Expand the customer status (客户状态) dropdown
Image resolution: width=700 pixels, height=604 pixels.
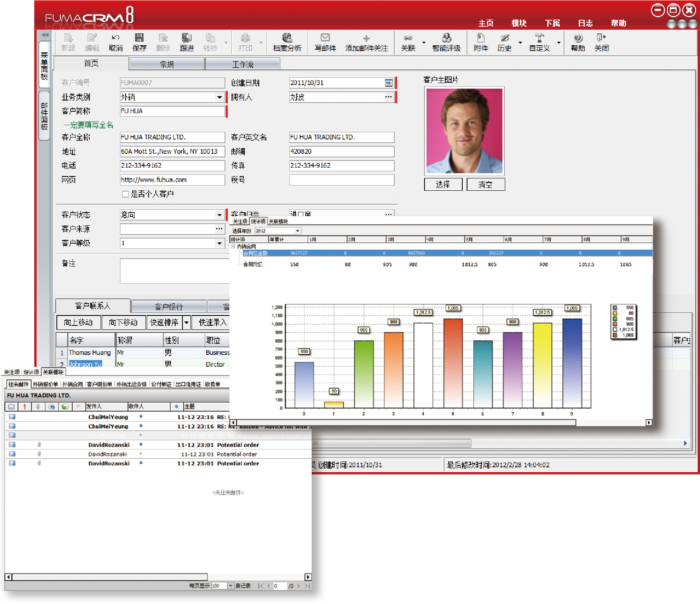pos(219,215)
